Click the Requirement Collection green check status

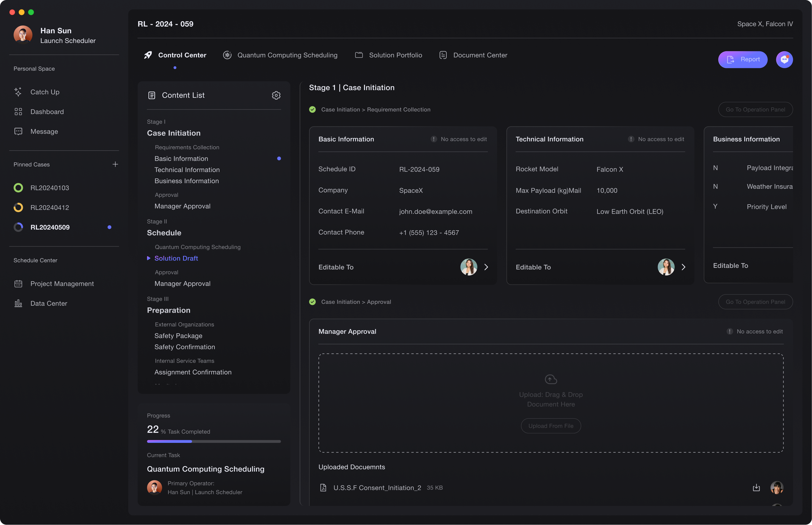312,110
